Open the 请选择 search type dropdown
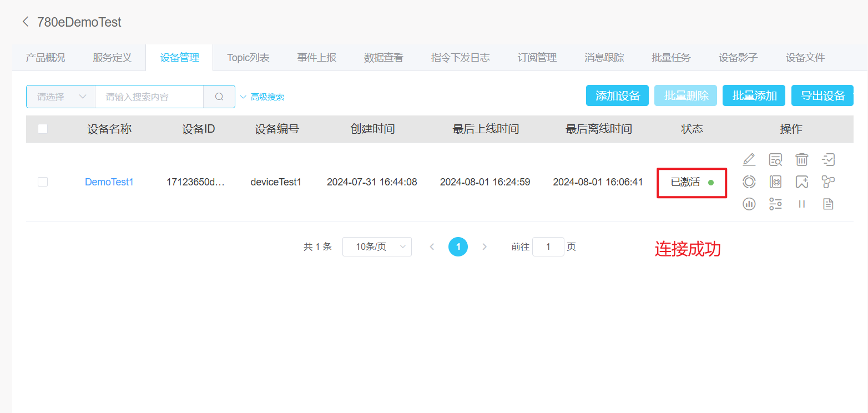Screen dimensions: 868x413 [x=61, y=97]
